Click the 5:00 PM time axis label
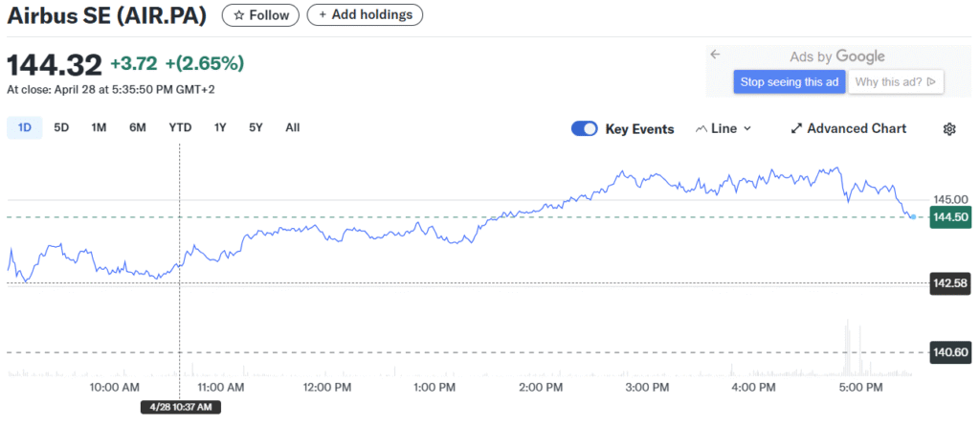Screen dimensions: 980x427 tap(860, 388)
